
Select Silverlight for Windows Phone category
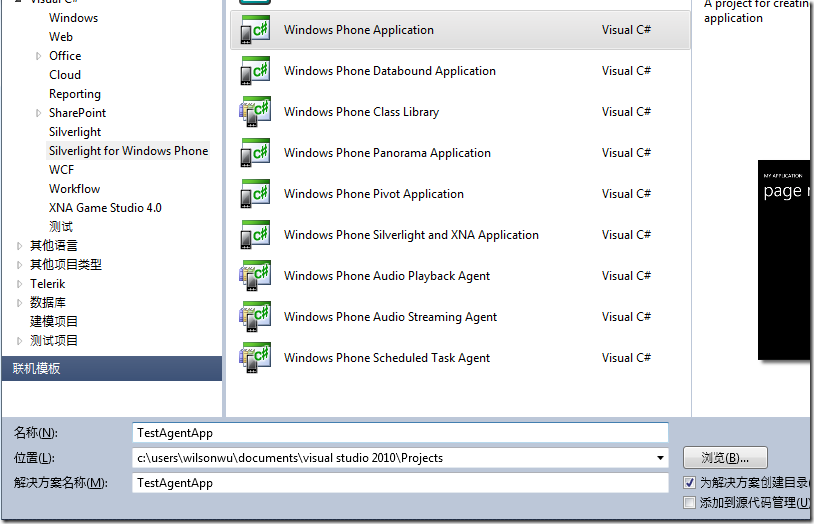[128, 151]
